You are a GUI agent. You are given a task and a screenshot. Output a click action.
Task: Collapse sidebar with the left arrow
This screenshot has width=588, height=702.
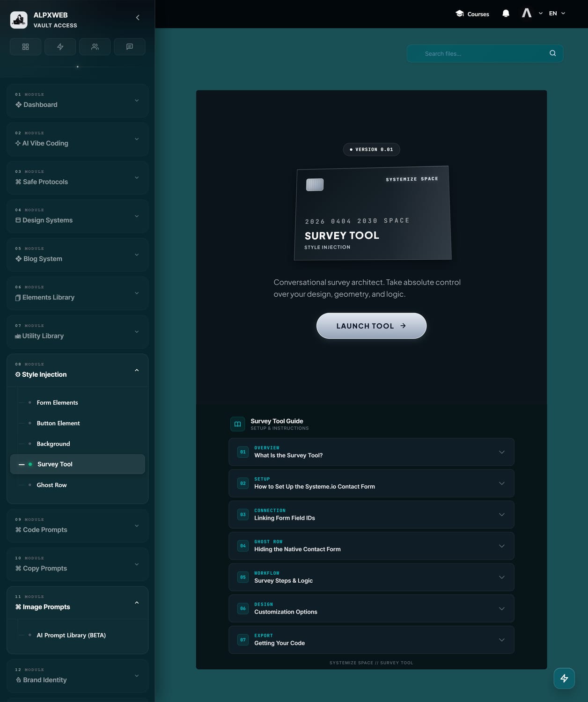click(x=138, y=18)
